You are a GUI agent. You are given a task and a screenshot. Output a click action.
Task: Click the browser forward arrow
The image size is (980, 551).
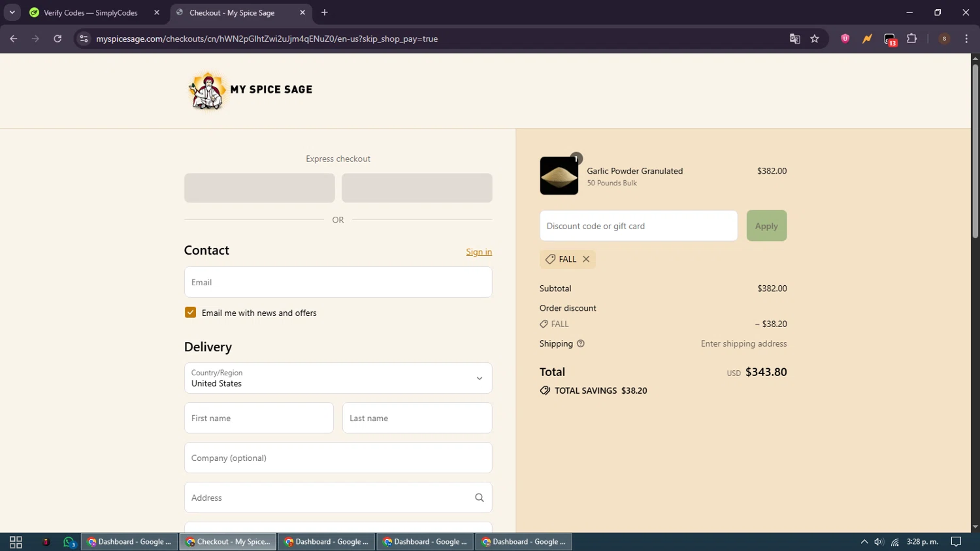coord(35,39)
